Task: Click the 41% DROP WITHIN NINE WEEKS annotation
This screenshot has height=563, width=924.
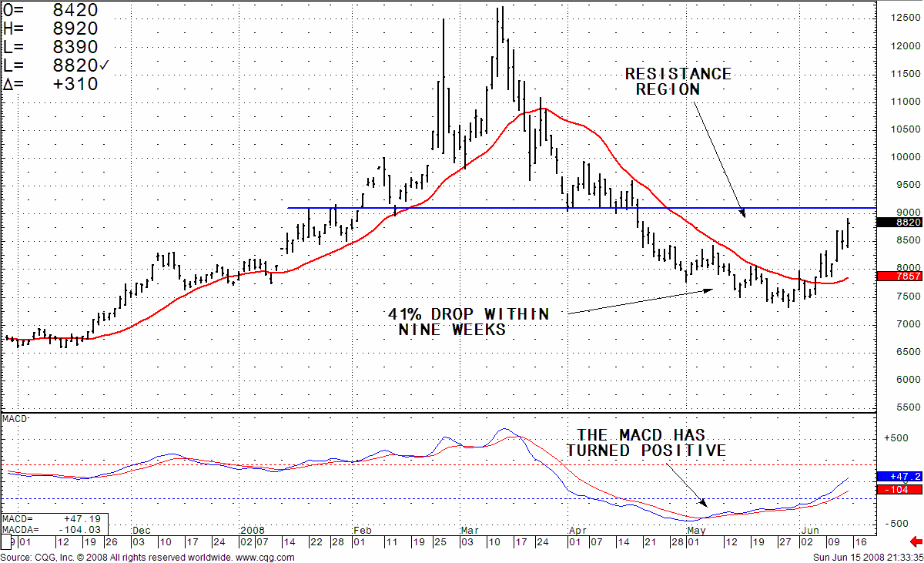Action: pyautogui.click(x=468, y=321)
